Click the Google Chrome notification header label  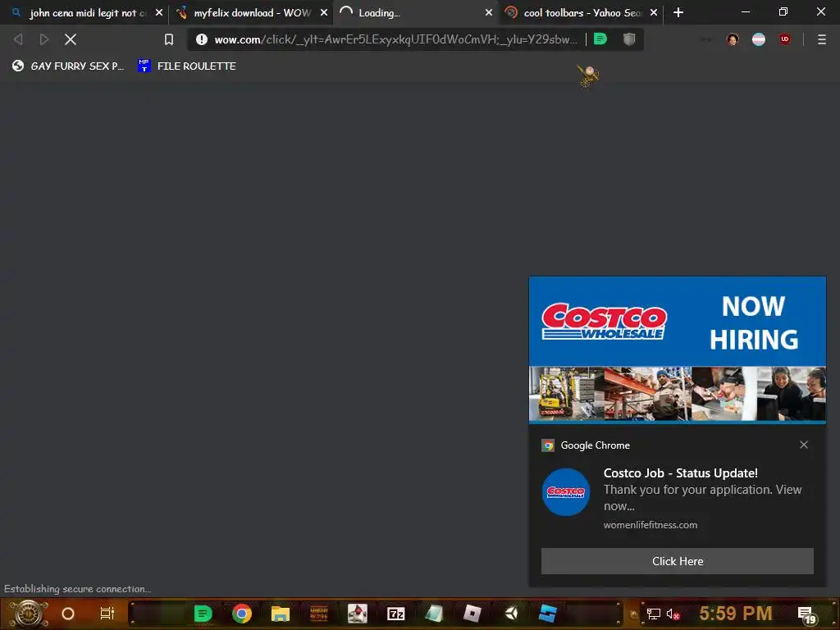pyautogui.click(x=595, y=445)
